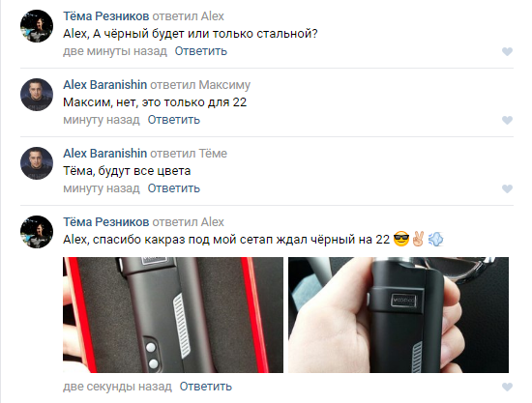Viewport: 532px width, 403px height.
Task: Open Alex Baranishin name above reply to Максиму
Action: (104, 84)
